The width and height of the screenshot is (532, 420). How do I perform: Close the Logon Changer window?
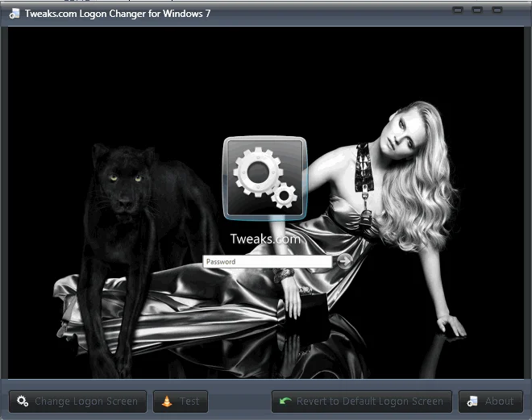pos(497,10)
